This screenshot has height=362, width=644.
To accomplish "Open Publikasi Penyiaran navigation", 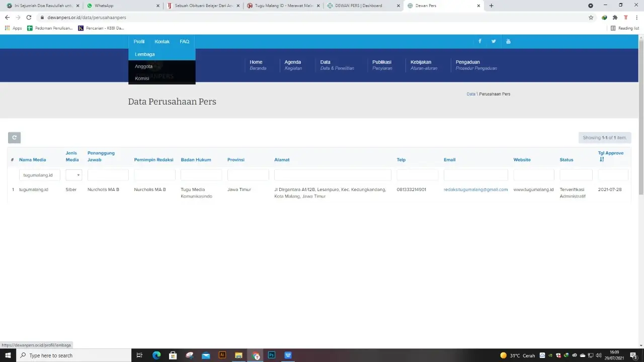I will click(x=382, y=65).
